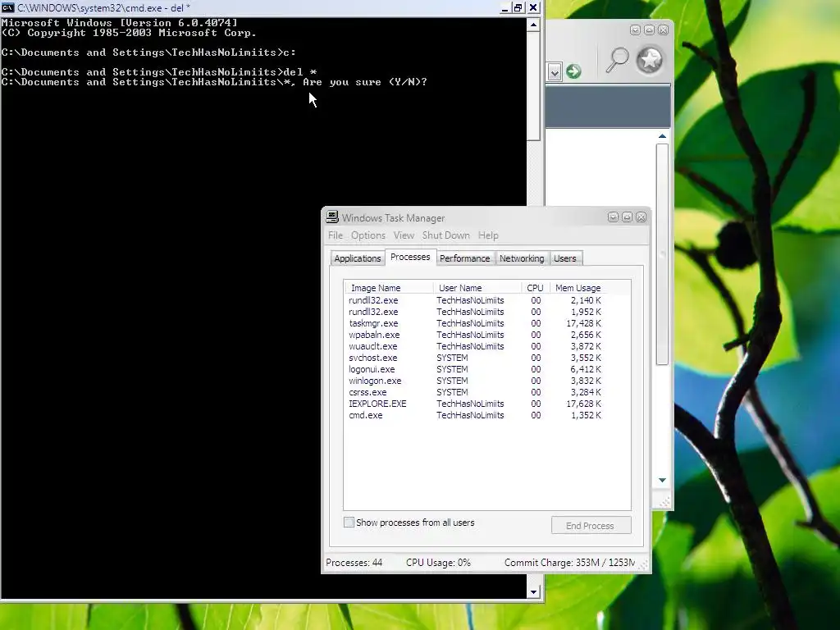Open the Networking tab

tap(522, 258)
